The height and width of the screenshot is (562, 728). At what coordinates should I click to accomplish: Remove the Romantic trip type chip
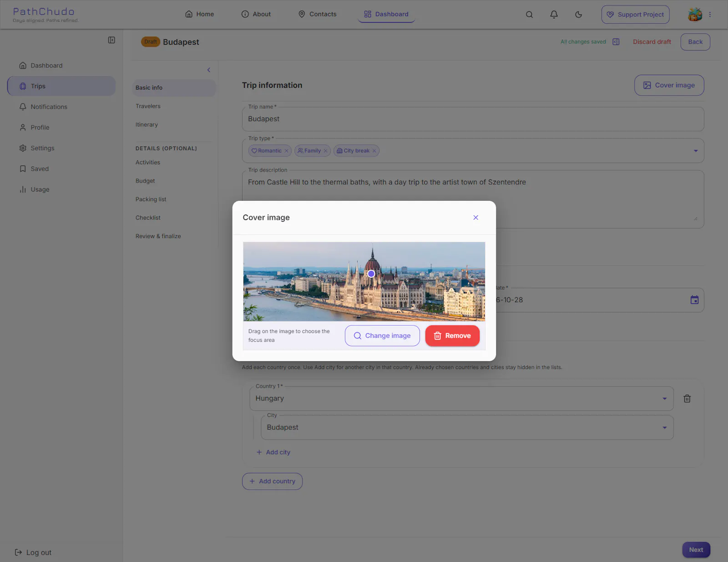(286, 151)
